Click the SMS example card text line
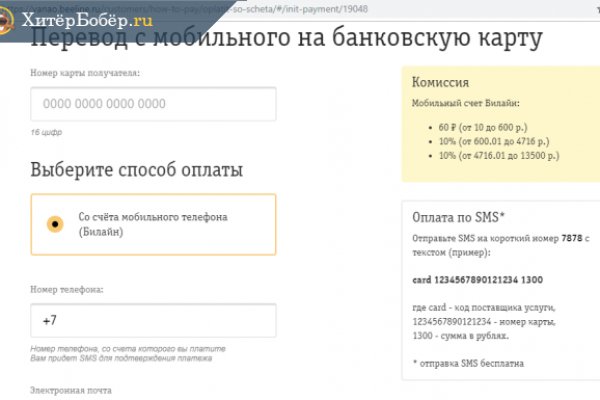 coord(477,279)
